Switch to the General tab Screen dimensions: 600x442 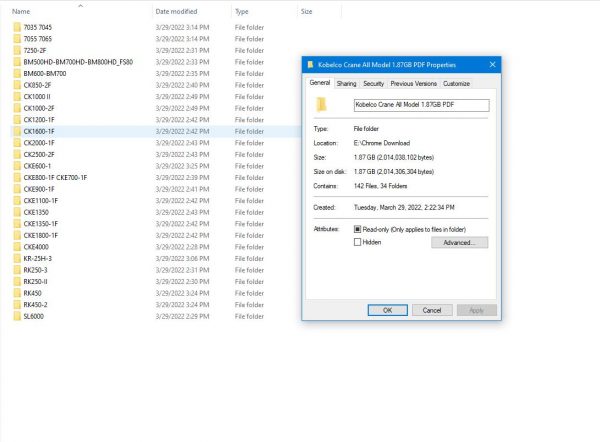320,83
